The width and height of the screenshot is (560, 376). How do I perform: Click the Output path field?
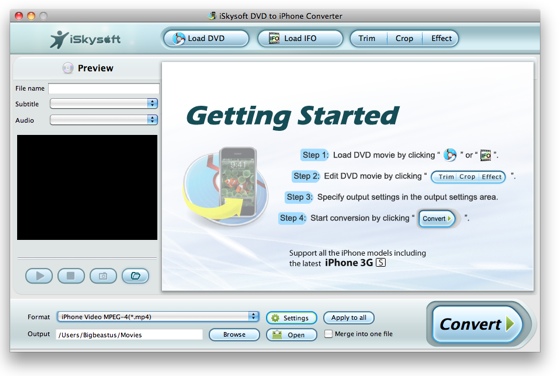(x=129, y=335)
